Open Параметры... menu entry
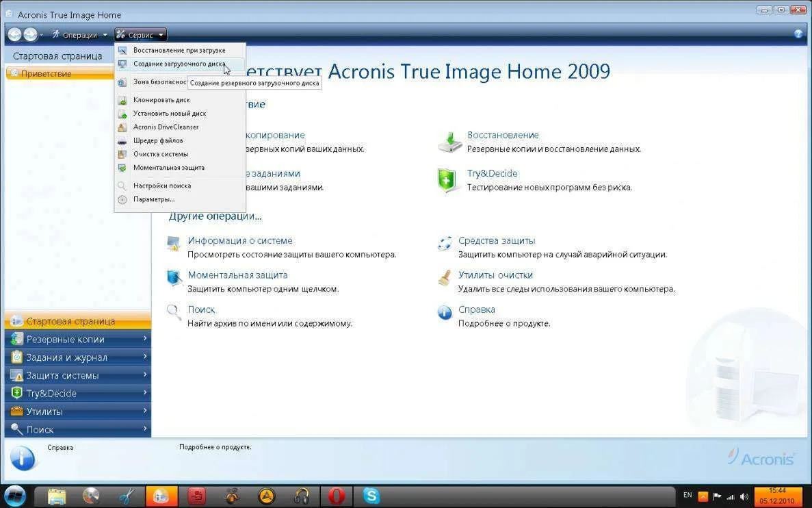 [x=180, y=199]
